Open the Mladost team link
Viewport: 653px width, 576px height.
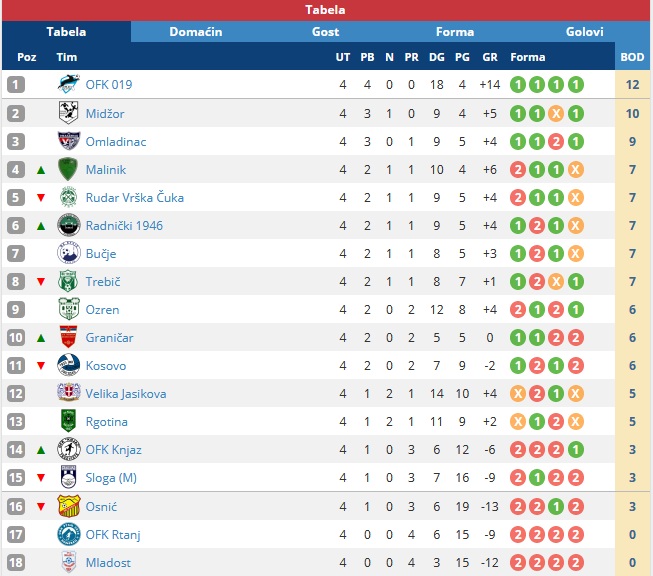(x=108, y=563)
